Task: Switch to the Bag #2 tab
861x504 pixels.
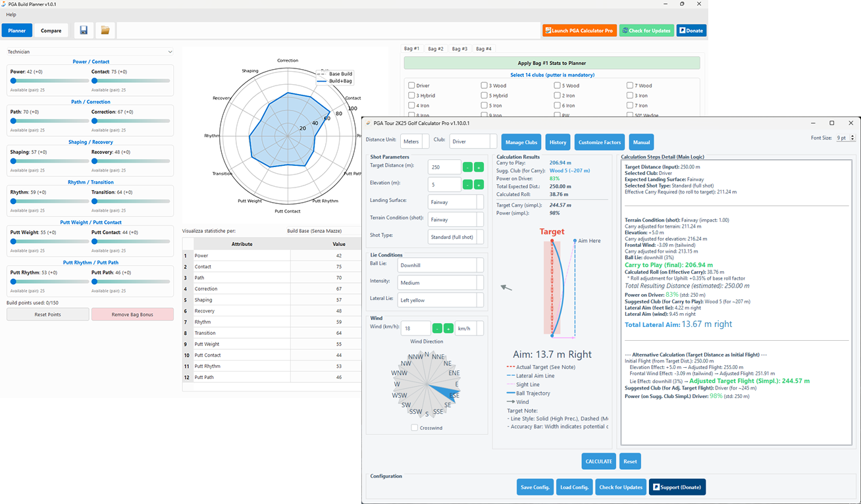Action: 435,49
